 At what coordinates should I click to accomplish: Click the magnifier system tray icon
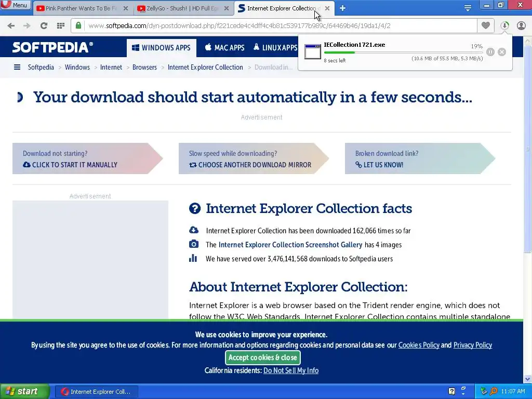coord(494,391)
